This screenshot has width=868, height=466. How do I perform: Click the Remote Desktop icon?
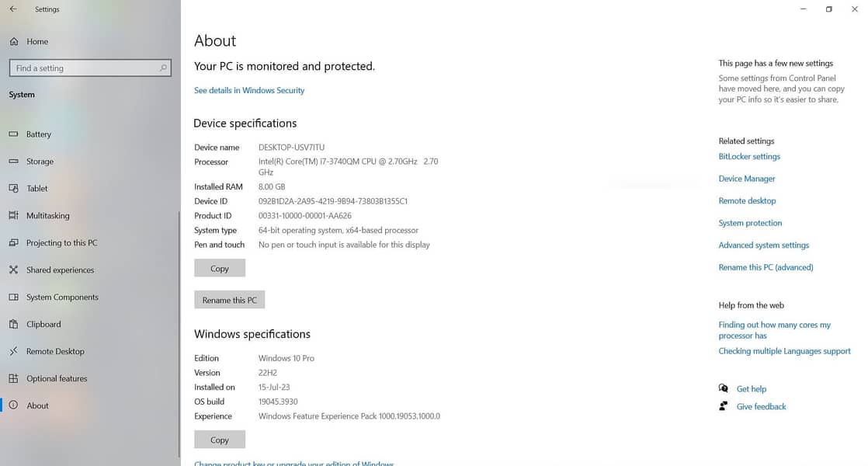pos(14,351)
